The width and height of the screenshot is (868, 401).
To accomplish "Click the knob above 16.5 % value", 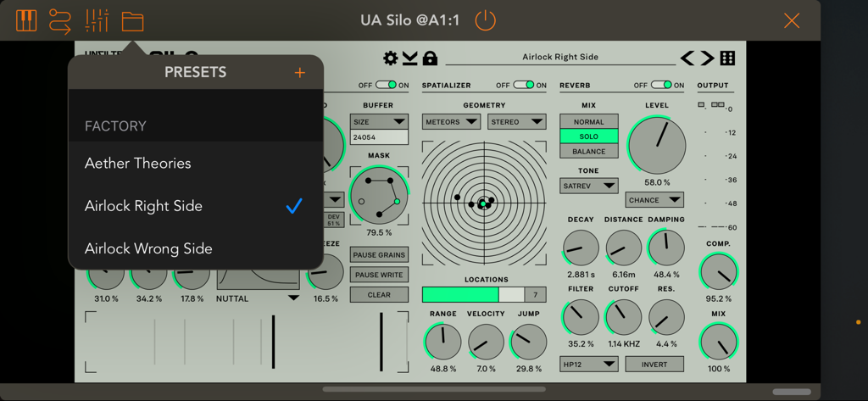I will point(325,272).
